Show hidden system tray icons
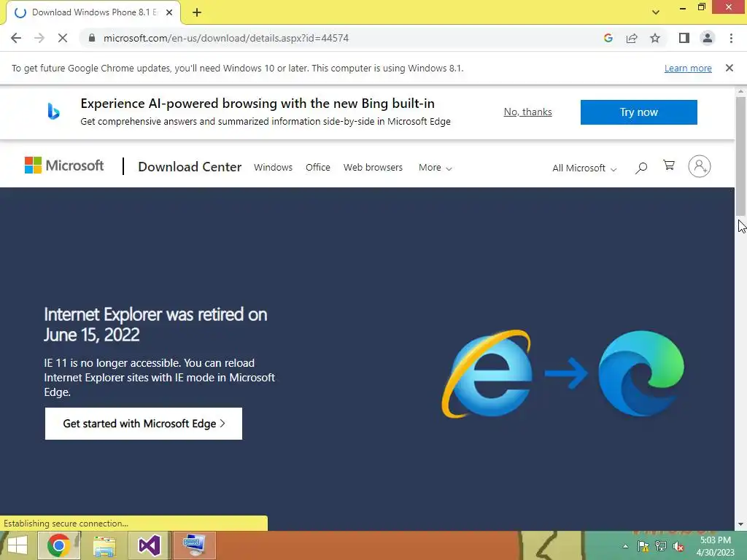This screenshot has width=747, height=560. click(625, 546)
